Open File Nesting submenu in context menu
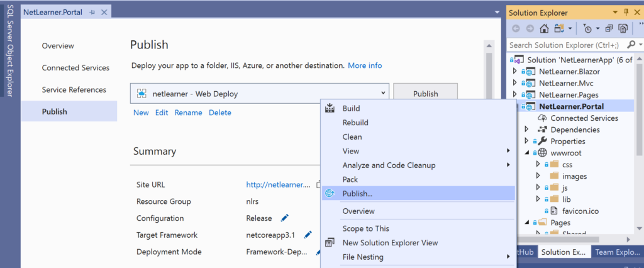The width and height of the screenshot is (644, 268). point(418,257)
